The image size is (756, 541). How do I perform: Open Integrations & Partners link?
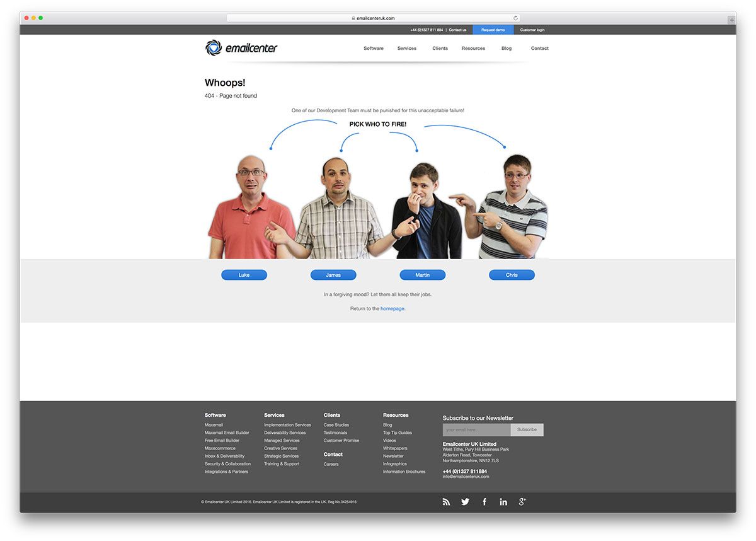click(226, 472)
